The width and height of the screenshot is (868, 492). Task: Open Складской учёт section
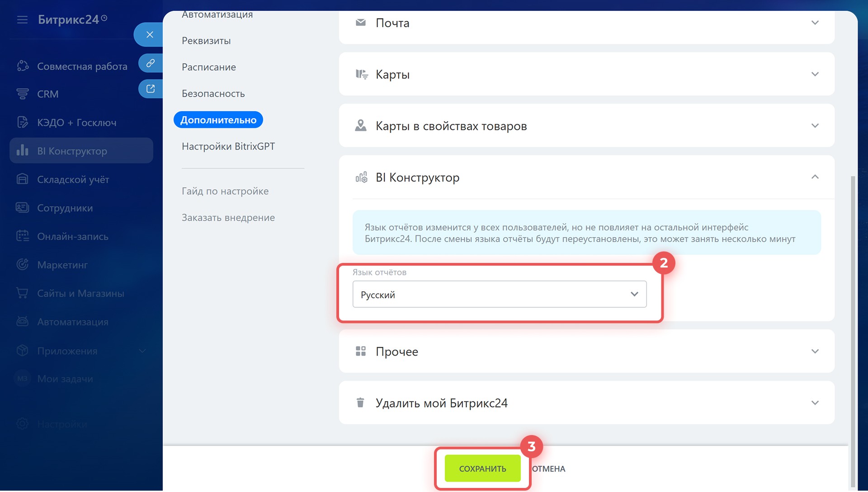[x=73, y=179]
